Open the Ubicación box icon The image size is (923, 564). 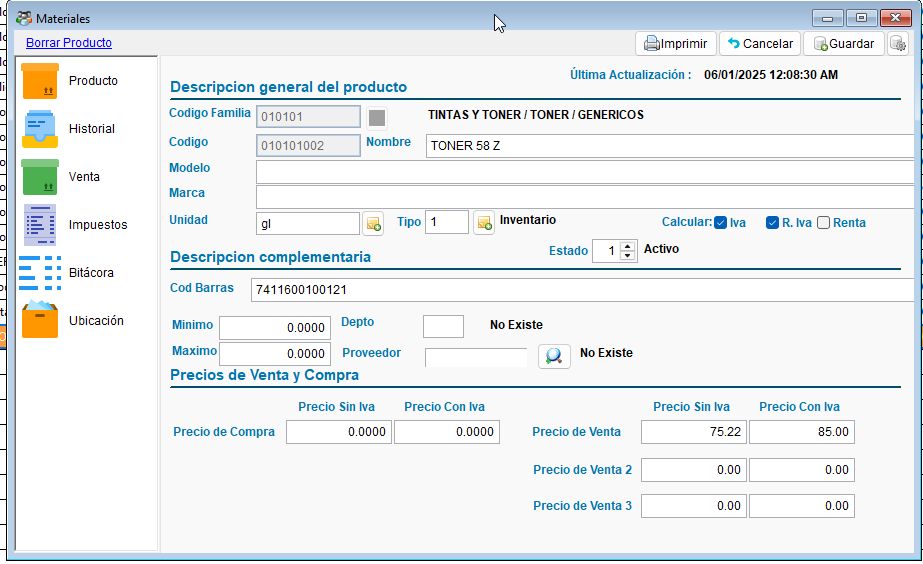(40, 320)
